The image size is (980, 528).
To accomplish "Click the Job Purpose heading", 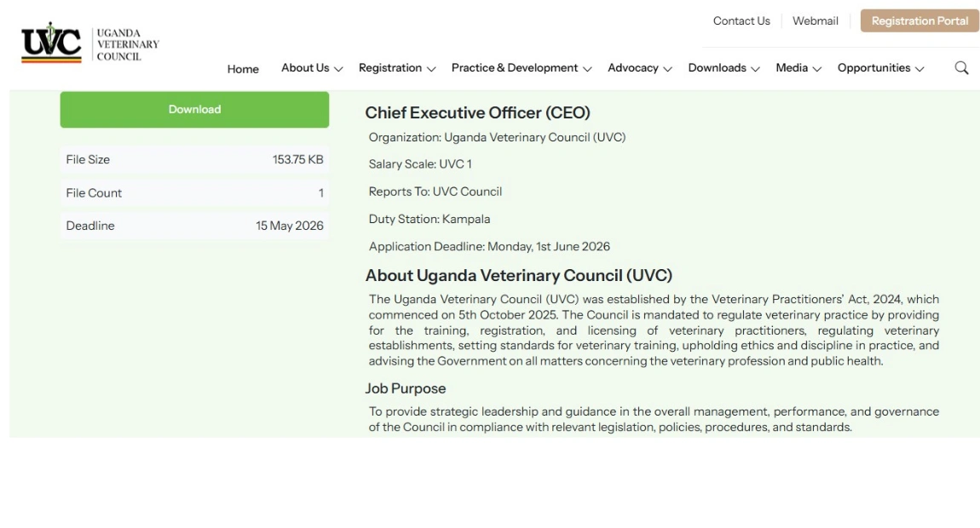I will (406, 388).
